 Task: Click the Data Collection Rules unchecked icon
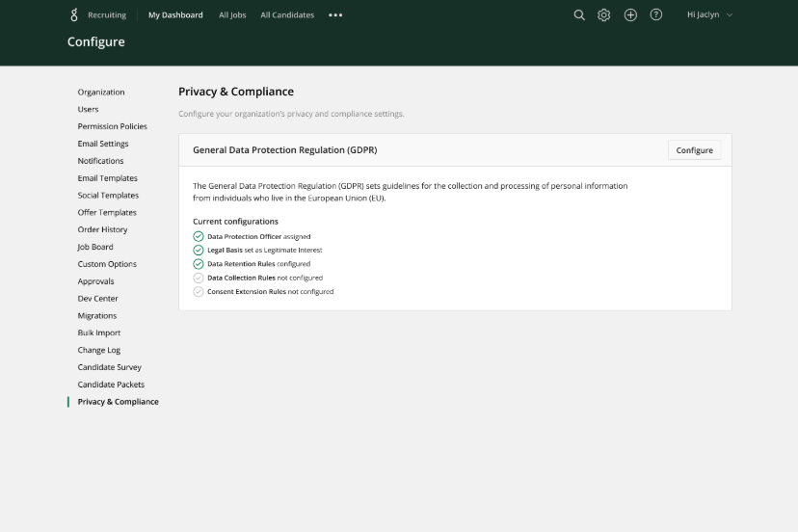click(x=199, y=278)
